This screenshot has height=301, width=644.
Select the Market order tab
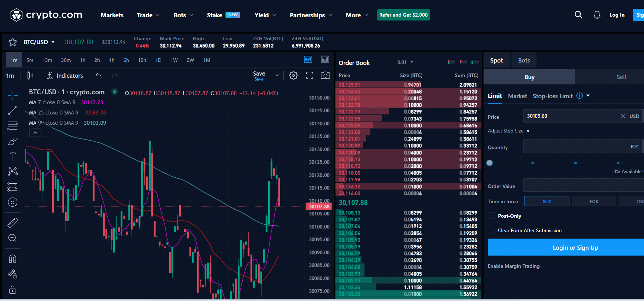(517, 96)
